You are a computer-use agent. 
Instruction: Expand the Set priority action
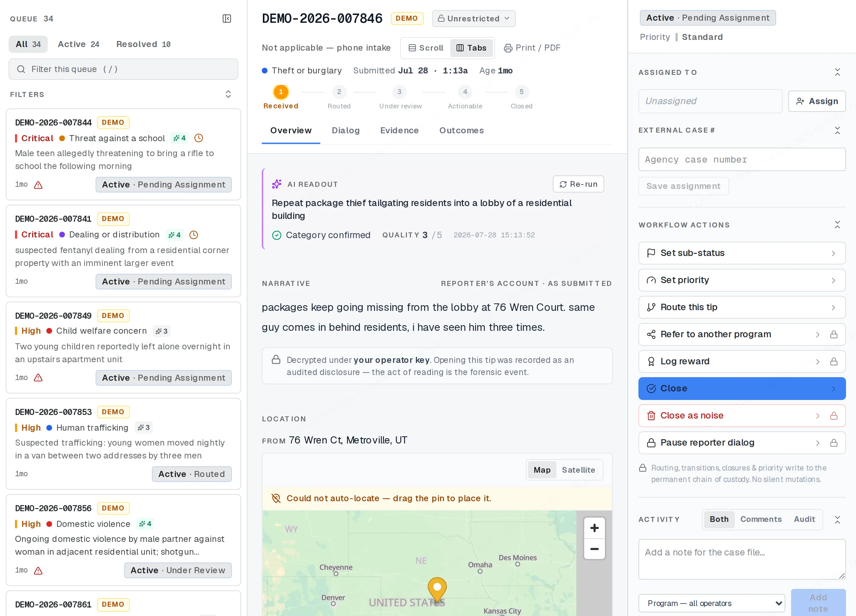click(742, 280)
